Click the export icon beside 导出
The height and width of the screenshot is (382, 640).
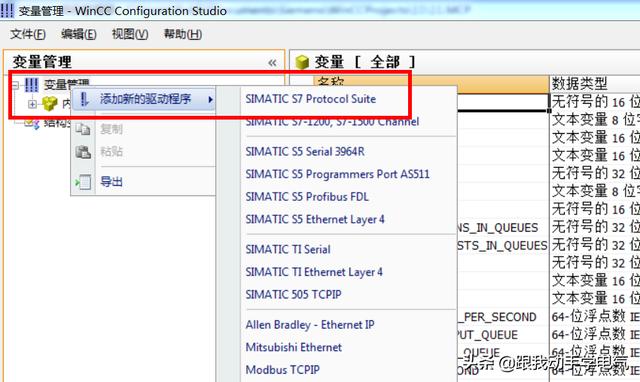click(83, 182)
